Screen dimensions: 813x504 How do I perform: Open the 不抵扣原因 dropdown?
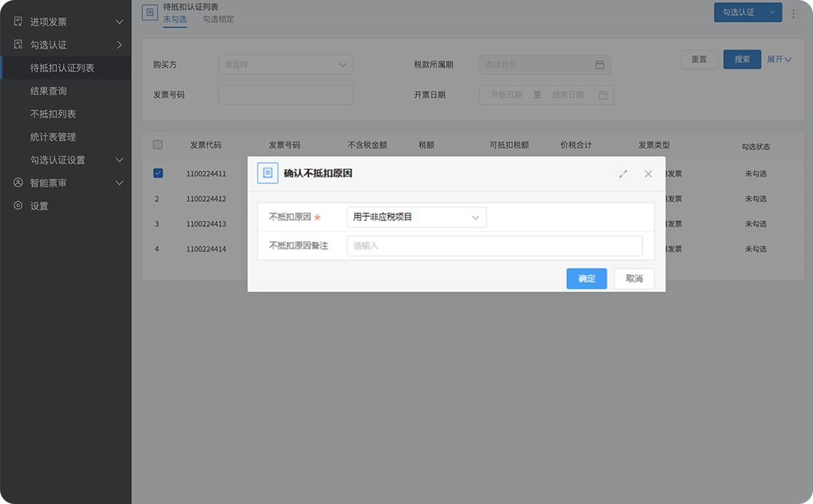pos(416,217)
